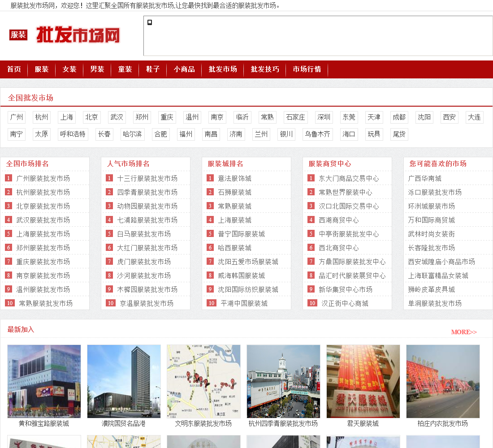Open the 文明东服装批发市场 map thumbnail
The width and height of the screenshot is (493, 448).
pos(204,381)
